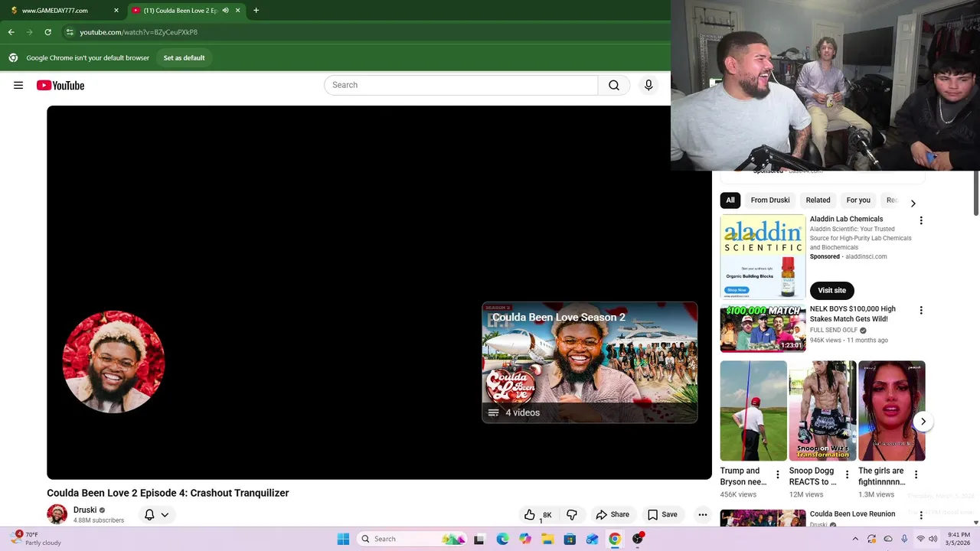Viewport: 980px width, 551px height.
Task: Open more actions ellipsis under video
Action: coord(703,515)
